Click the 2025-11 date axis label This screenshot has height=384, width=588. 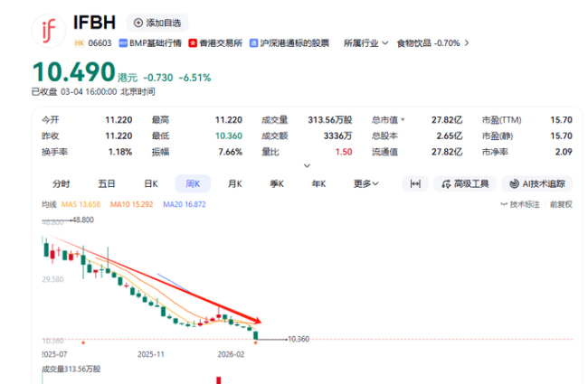pyautogui.click(x=151, y=354)
